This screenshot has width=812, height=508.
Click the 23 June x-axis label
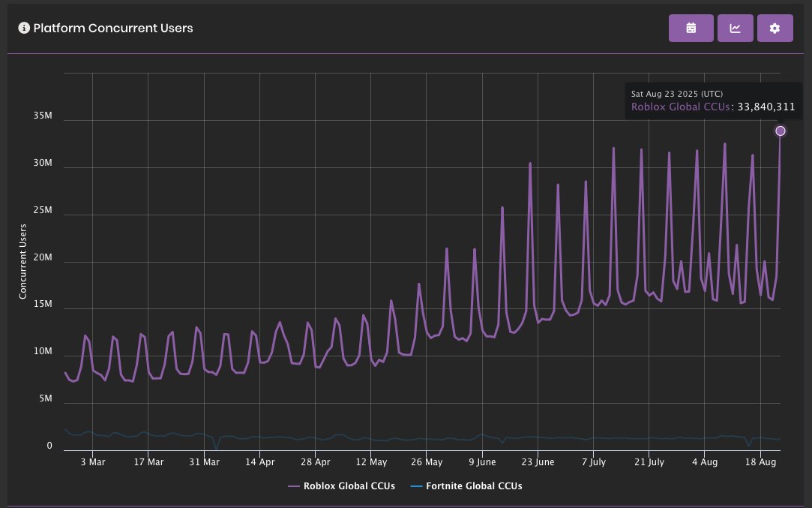538,462
